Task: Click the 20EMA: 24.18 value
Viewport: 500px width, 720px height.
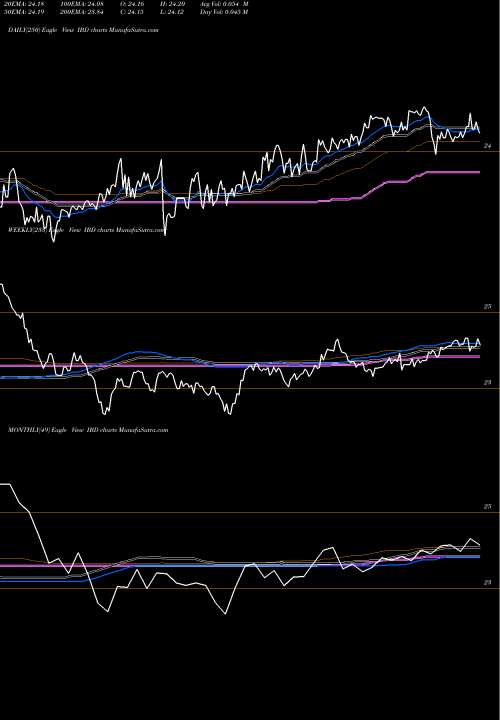Action: tap(22, 4)
